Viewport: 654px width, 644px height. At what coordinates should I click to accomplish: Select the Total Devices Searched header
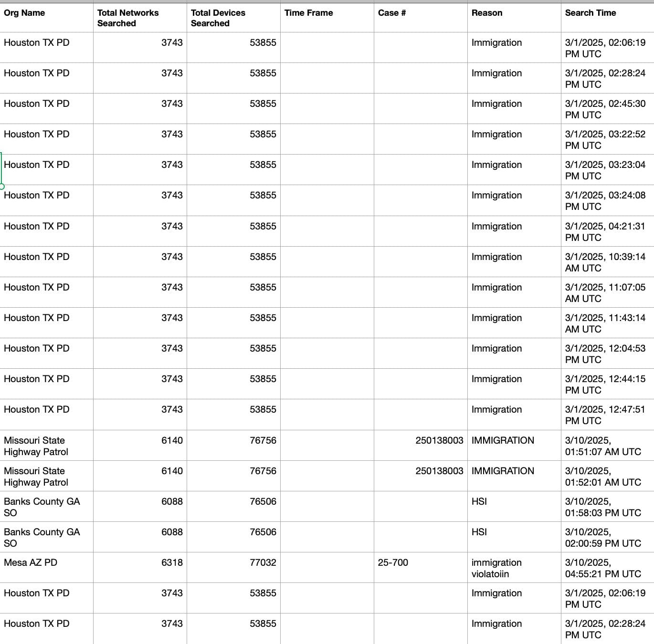point(233,18)
